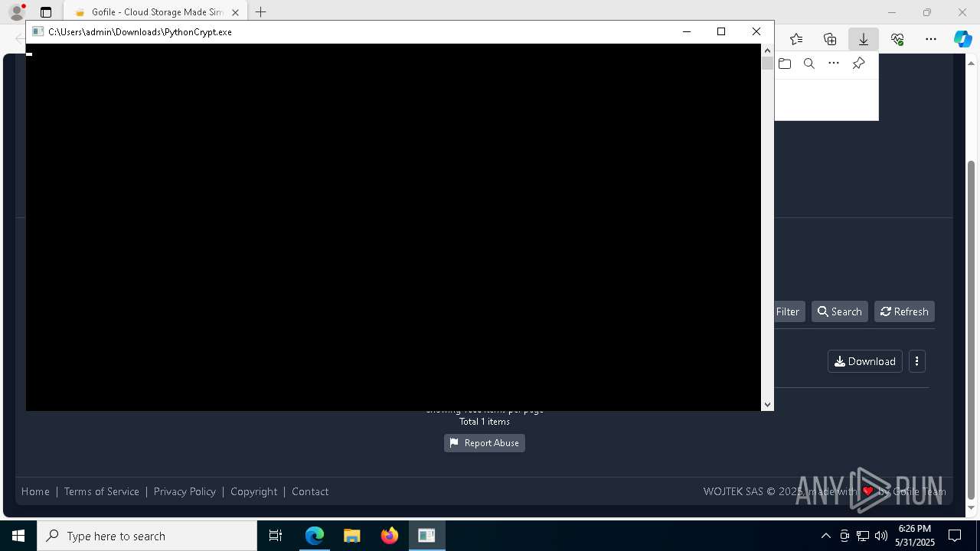This screenshot has width=980, height=551.
Task: Refresh the Gofile file list
Action: [904, 311]
